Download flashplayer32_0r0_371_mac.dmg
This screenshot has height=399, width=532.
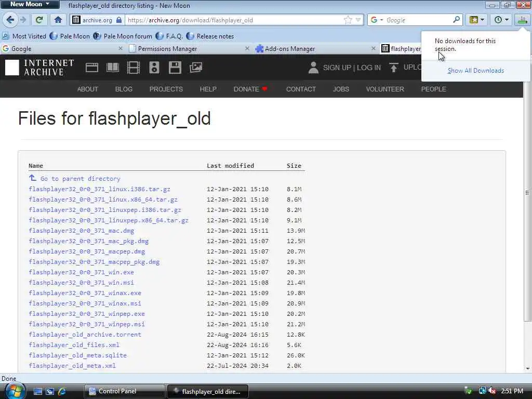click(82, 231)
